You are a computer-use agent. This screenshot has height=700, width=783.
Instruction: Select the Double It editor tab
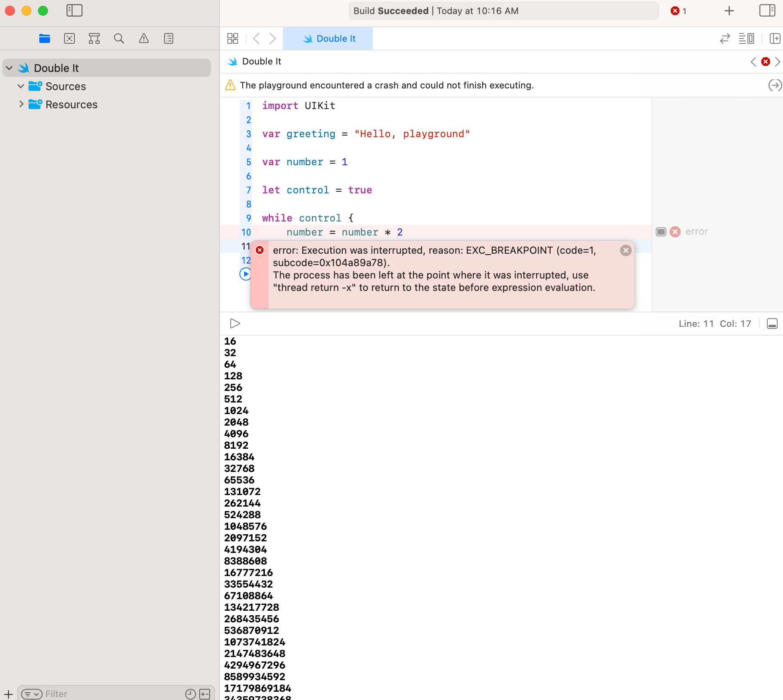328,38
